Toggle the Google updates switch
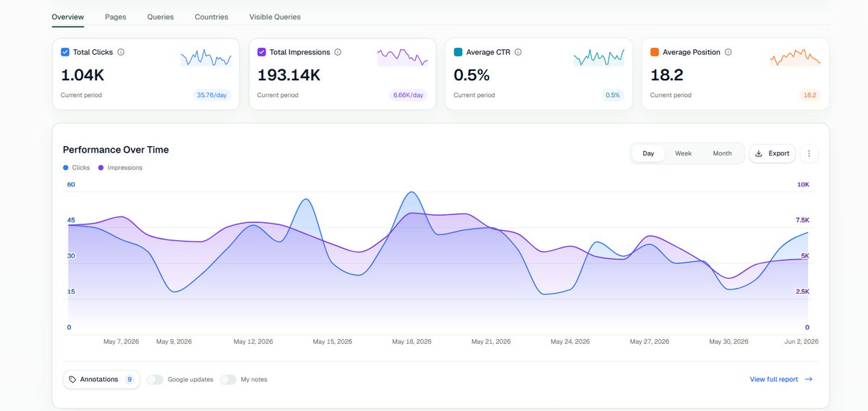 click(x=155, y=379)
